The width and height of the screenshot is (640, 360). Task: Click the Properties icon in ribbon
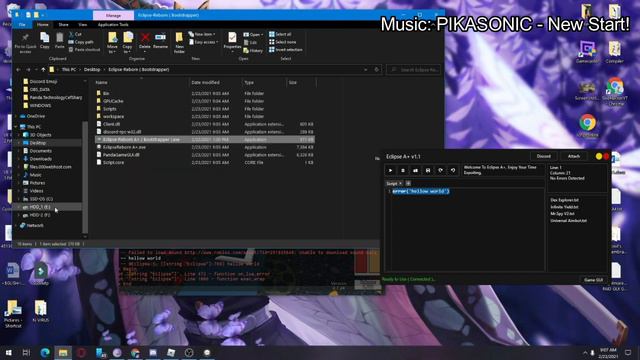232,41
